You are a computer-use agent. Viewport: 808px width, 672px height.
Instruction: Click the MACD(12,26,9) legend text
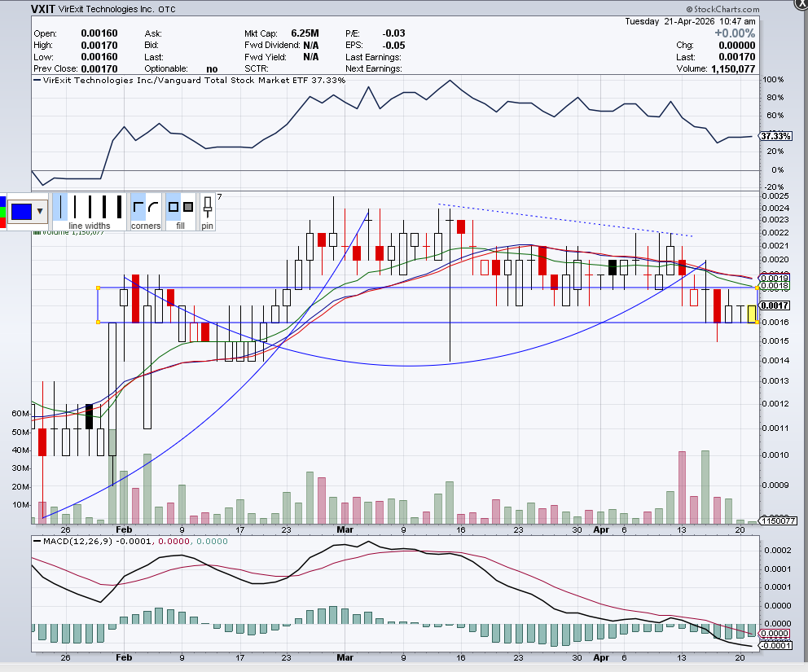click(x=77, y=542)
